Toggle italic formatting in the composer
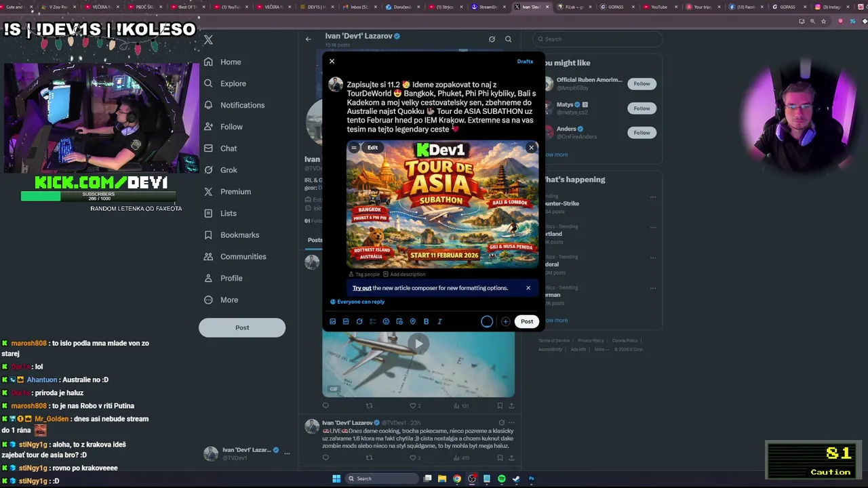 click(x=439, y=322)
